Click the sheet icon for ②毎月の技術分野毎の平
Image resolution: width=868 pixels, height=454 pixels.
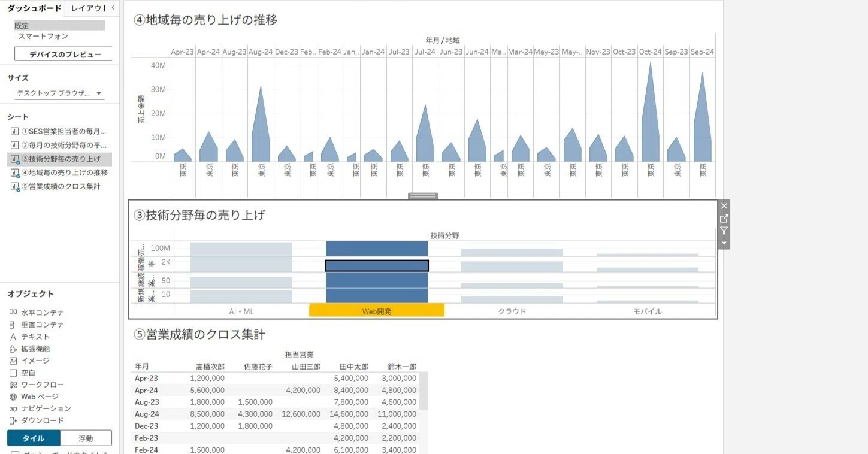(x=14, y=145)
